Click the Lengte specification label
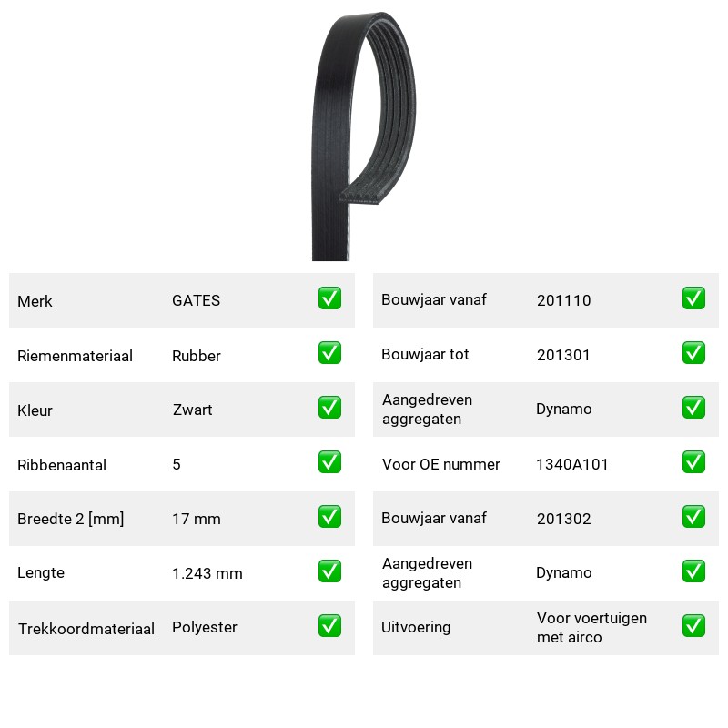 [x=41, y=573]
